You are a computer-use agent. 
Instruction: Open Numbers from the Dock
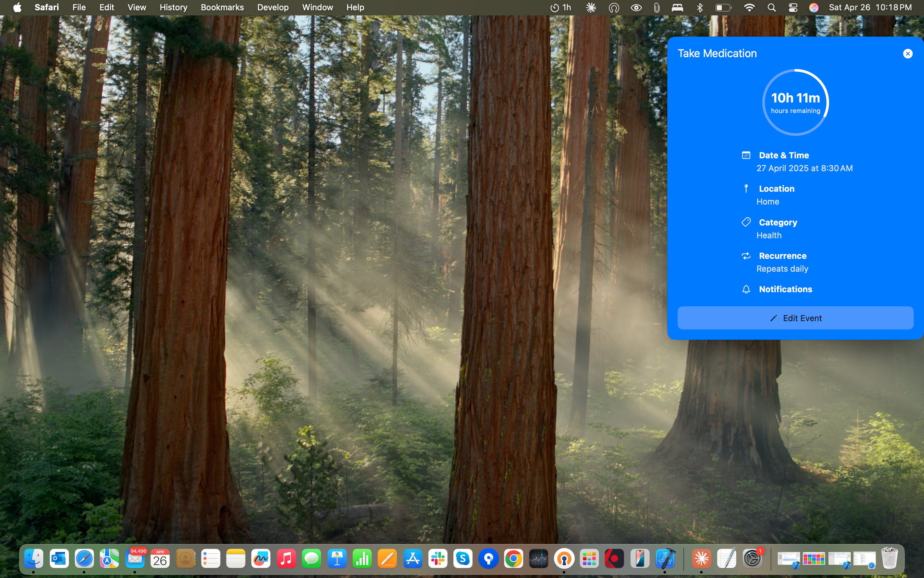[362, 559]
